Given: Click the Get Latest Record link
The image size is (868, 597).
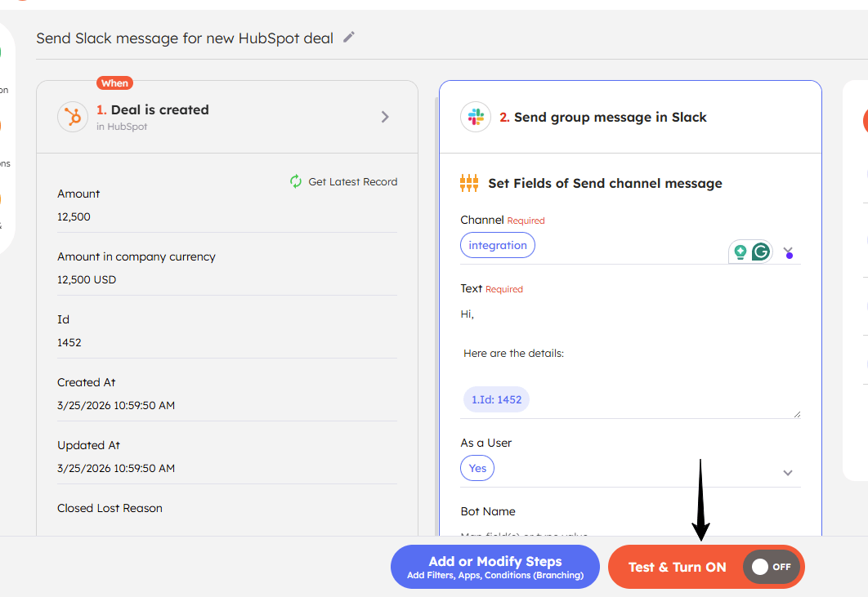Looking at the screenshot, I should pos(352,182).
